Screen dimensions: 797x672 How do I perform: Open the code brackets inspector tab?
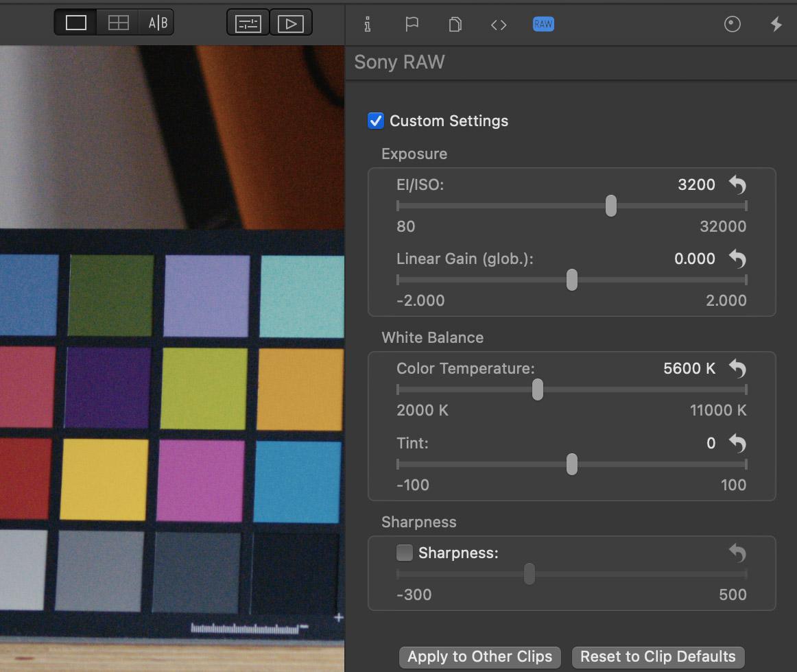[499, 25]
